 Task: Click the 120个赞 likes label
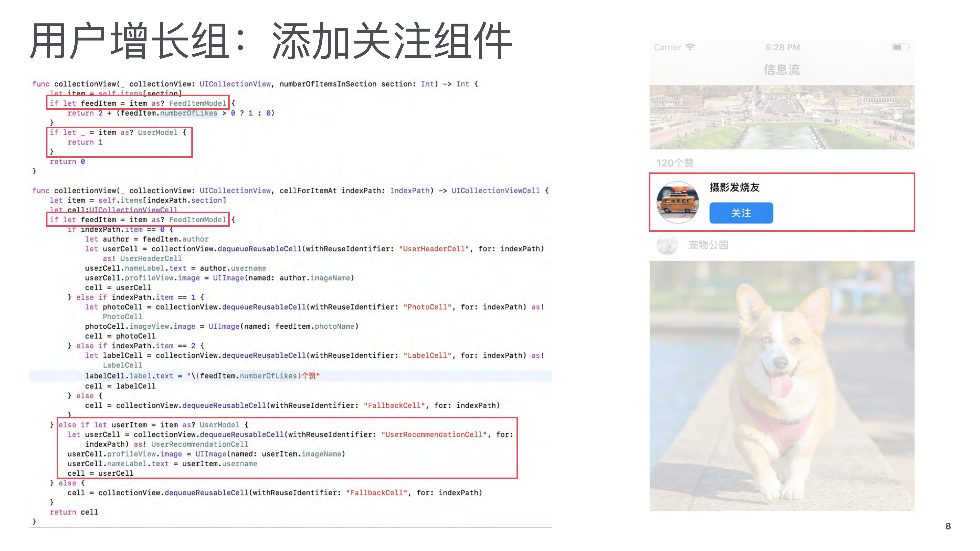[675, 163]
